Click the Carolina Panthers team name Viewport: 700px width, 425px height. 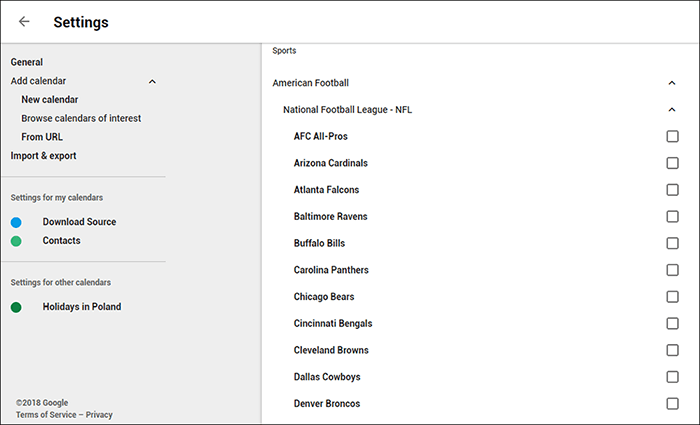tap(331, 270)
